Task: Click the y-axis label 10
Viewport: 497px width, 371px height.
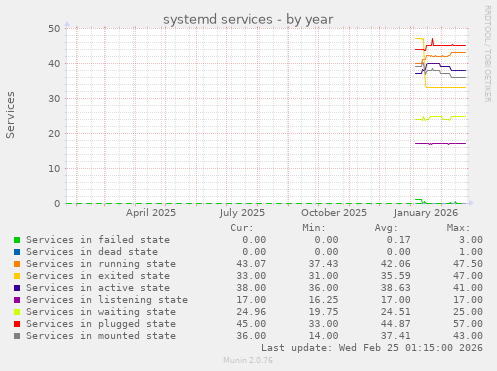Action: coord(54,168)
